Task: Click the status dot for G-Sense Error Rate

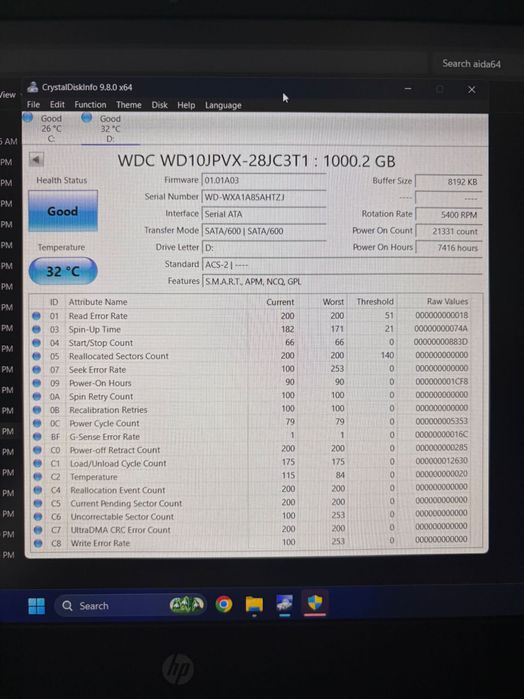Action: click(x=37, y=436)
